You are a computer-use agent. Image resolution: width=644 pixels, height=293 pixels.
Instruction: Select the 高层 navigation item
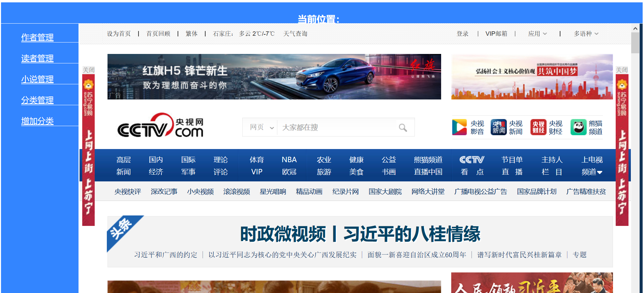124,160
